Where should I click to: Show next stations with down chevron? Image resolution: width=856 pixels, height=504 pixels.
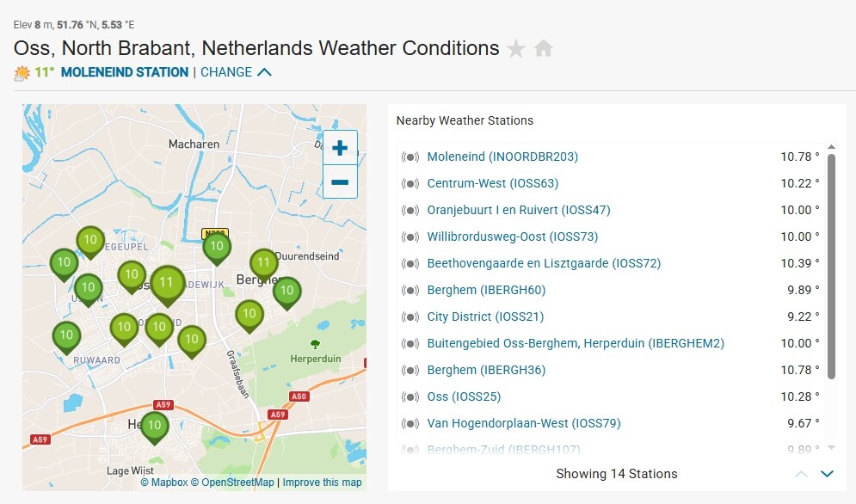[828, 474]
